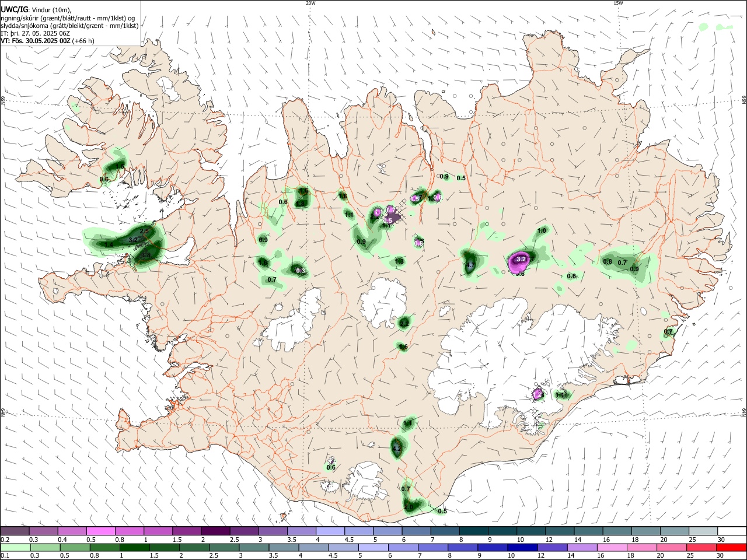This screenshot has width=747, height=560.
Task: Click the darkest green swatch at 1 in the lower scale
Action: pyautogui.click(x=134, y=547)
